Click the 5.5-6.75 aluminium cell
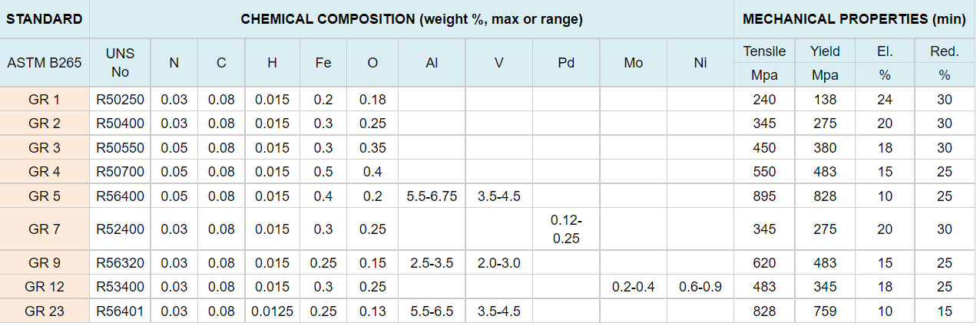Screen dimensions: 980x326 click(x=432, y=196)
